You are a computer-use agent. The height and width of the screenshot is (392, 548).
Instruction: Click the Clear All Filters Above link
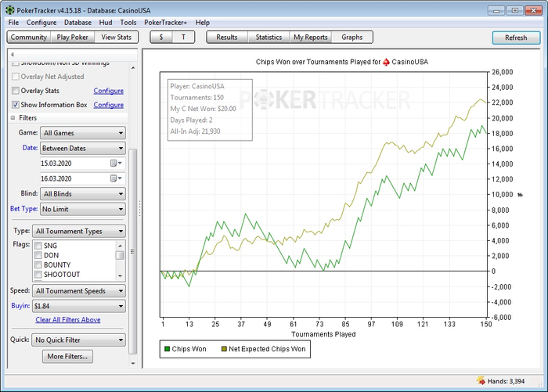pyautogui.click(x=68, y=320)
